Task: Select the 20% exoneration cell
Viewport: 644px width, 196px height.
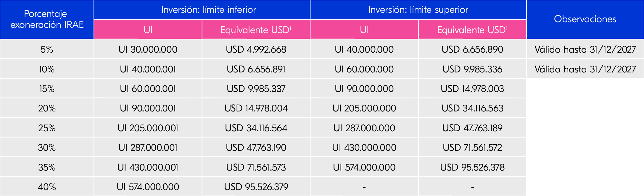Action: 47,108
